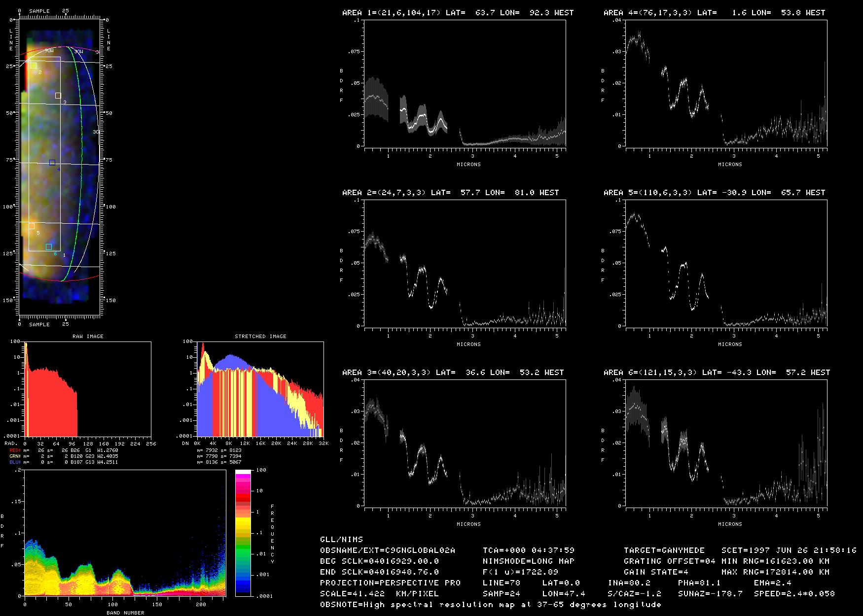Click the TCA=+000 04:37:59 value
The image size is (863, 616).
529,550
